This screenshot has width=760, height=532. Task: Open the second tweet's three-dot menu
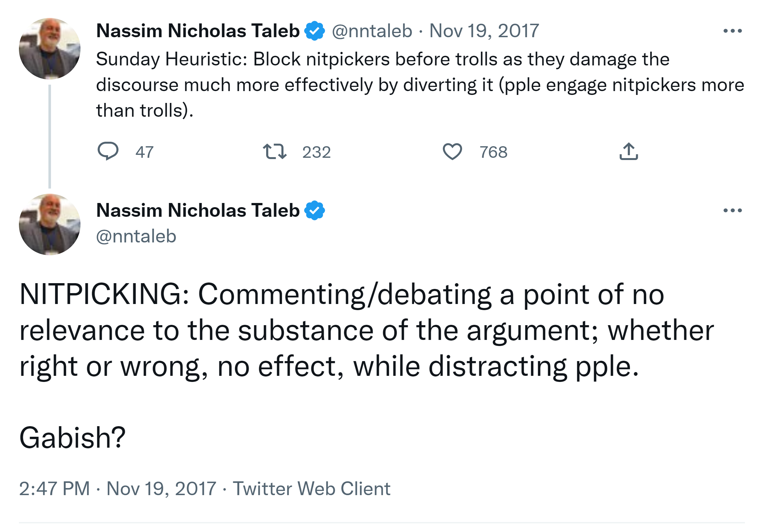[732, 210]
